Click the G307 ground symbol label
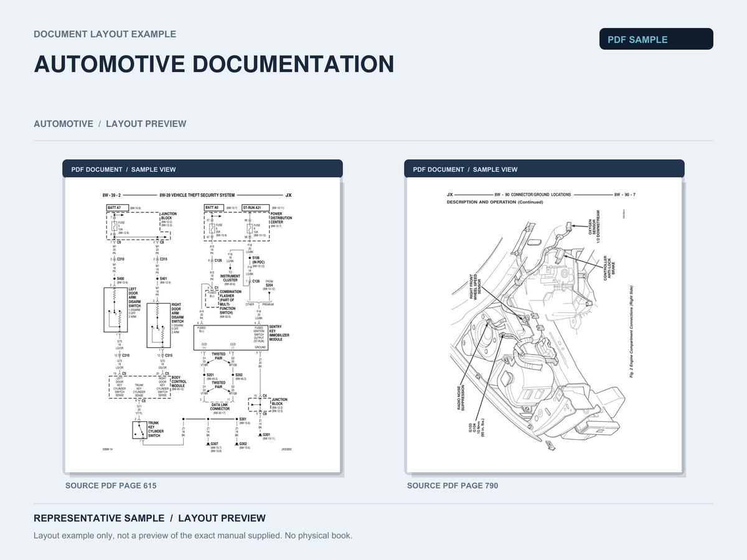The height and width of the screenshot is (560, 747). click(x=214, y=444)
